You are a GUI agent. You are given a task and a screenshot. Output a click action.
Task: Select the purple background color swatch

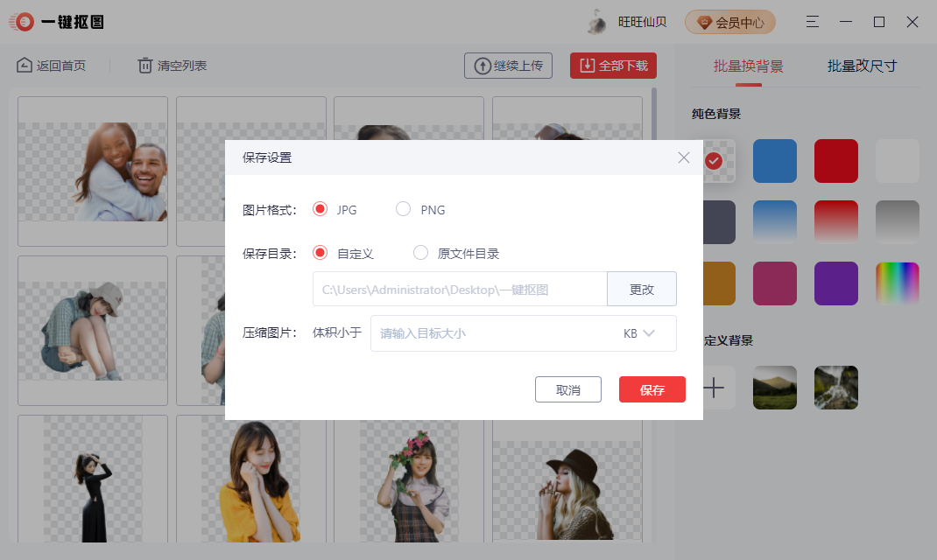(x=835, y=283)
